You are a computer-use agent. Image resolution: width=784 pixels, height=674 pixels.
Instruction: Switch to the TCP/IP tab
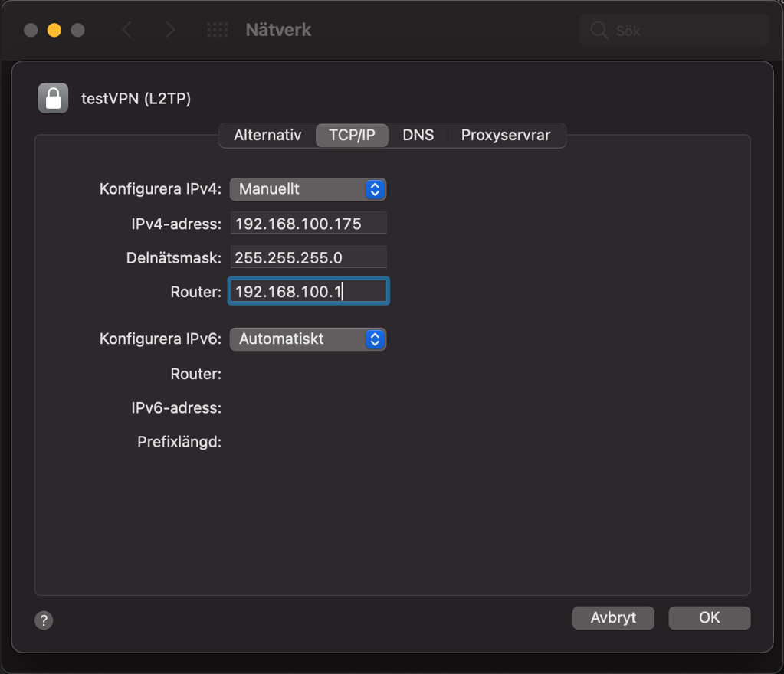352,135
